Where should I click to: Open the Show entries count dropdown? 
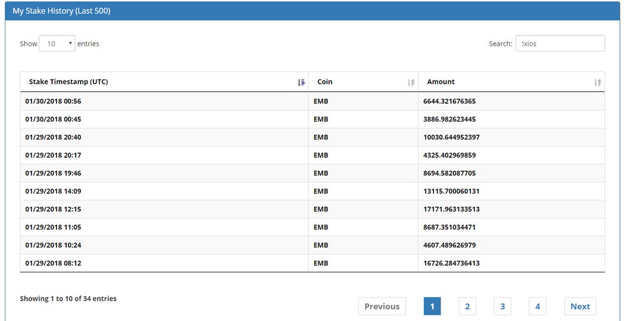57,43
